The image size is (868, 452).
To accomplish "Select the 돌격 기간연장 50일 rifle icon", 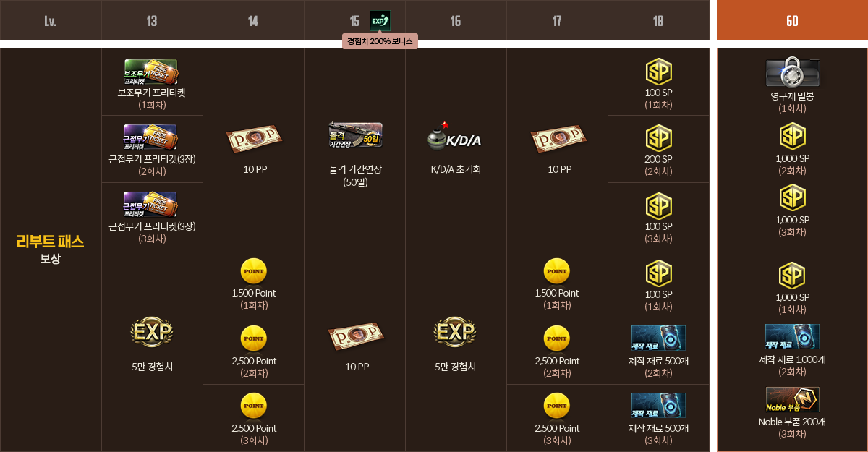I will pyautogui.click(x=354, y=135).
